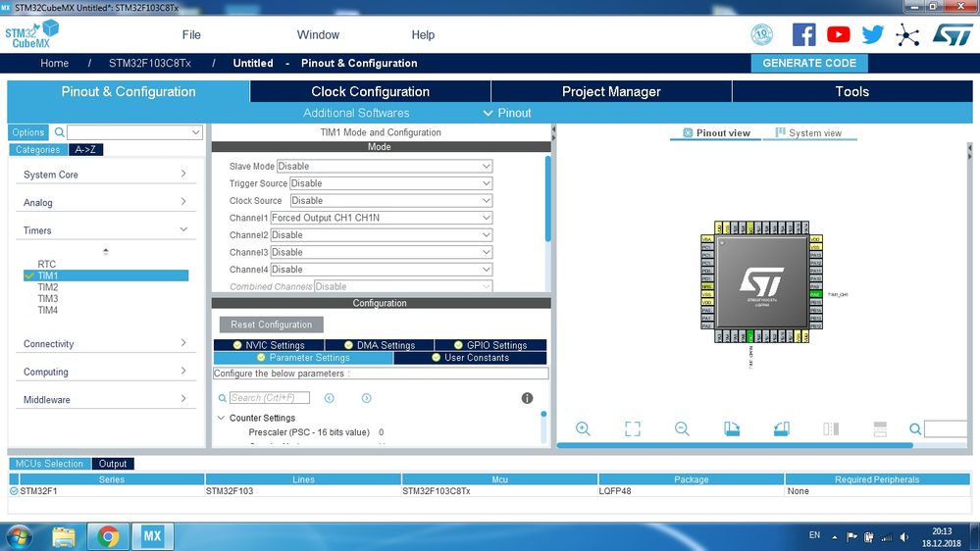Click the MX taskbar application icon
980x551 pixels.
[x=152, y=536]
